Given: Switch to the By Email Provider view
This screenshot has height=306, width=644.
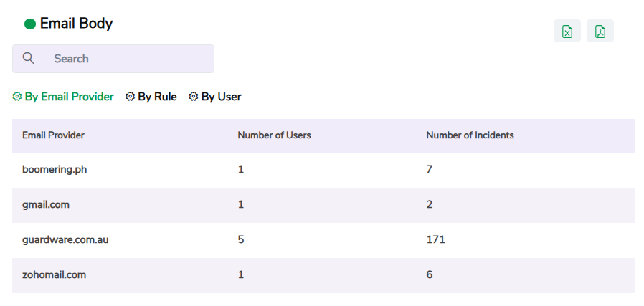Looking at the screenshot, I should (x=69, y=97).
